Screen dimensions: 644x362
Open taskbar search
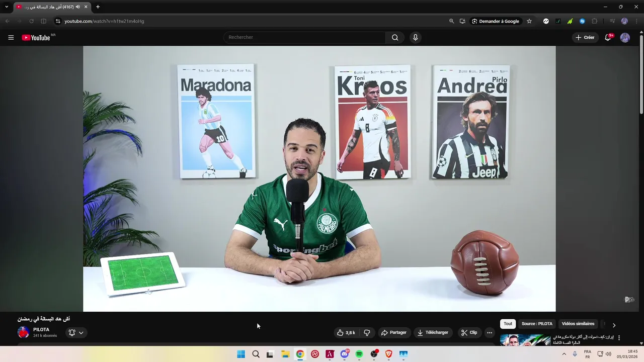pos(256,354)
